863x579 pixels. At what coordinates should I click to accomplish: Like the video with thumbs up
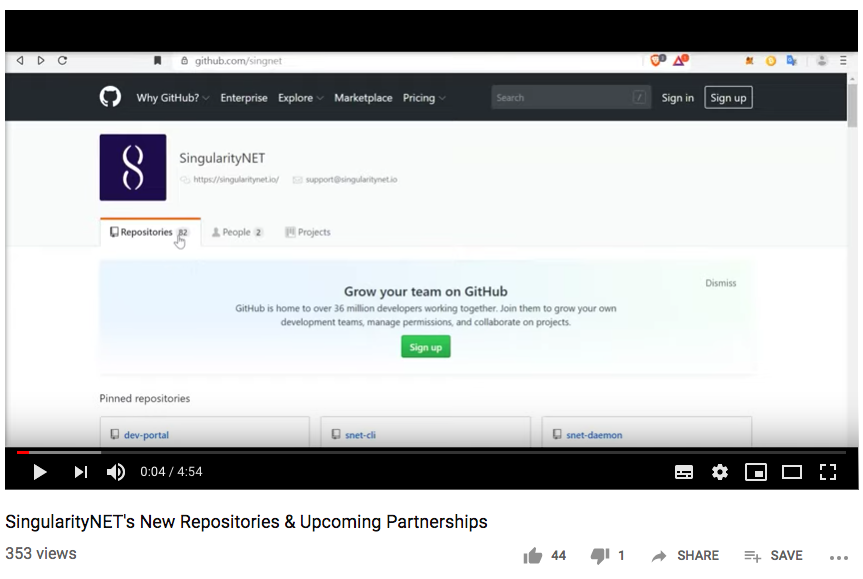[x=533, y=555]
